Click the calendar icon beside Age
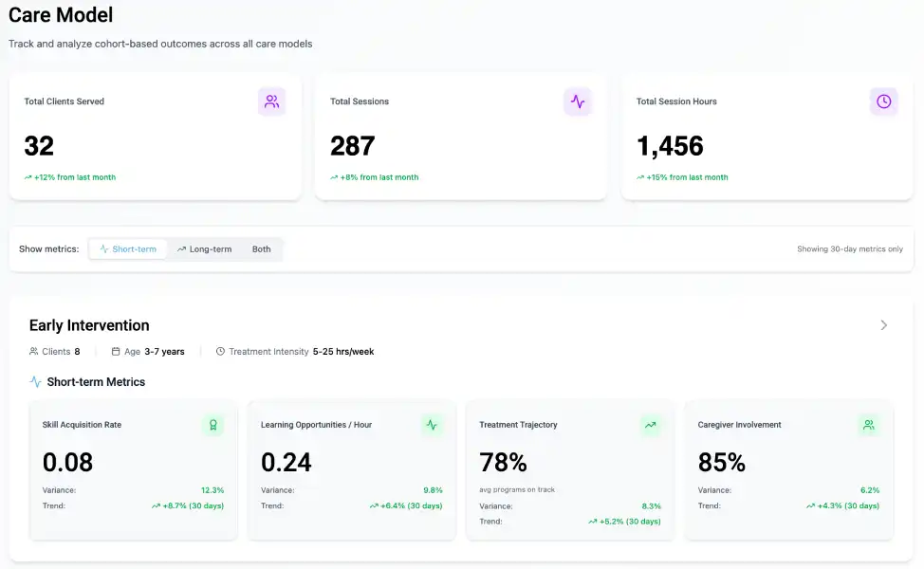Viewport: 924px width, 569px height. click(x=116, y=351)
